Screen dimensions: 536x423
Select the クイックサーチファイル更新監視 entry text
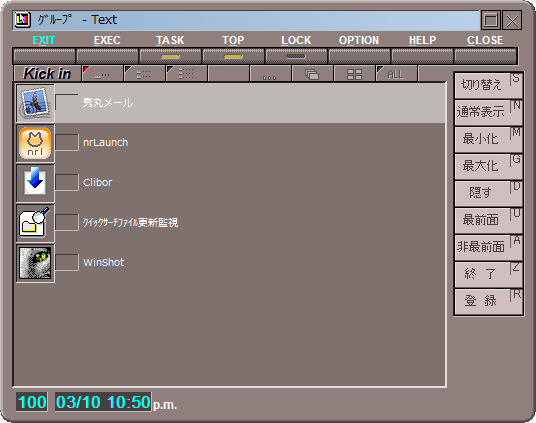[130, 223]
